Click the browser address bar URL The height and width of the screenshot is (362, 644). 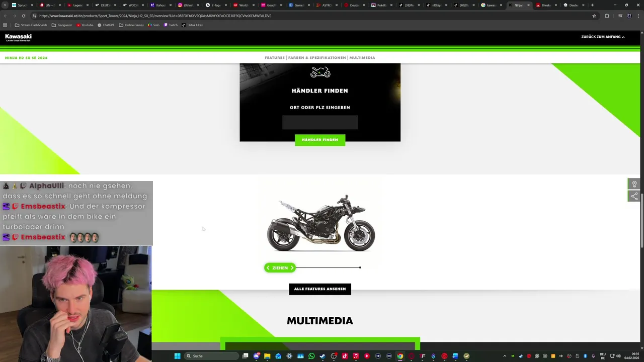coord(155,16)
